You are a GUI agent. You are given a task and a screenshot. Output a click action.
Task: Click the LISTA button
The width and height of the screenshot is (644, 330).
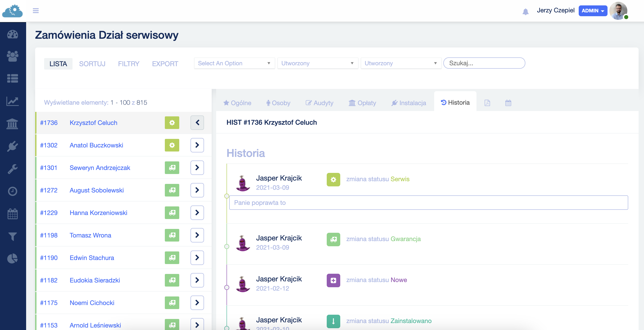point(59,63)
